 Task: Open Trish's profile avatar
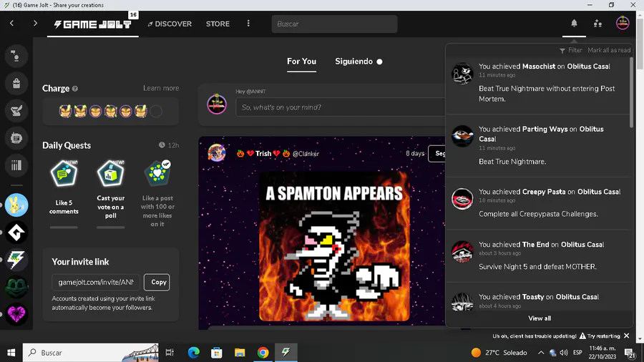click(216, 153)
